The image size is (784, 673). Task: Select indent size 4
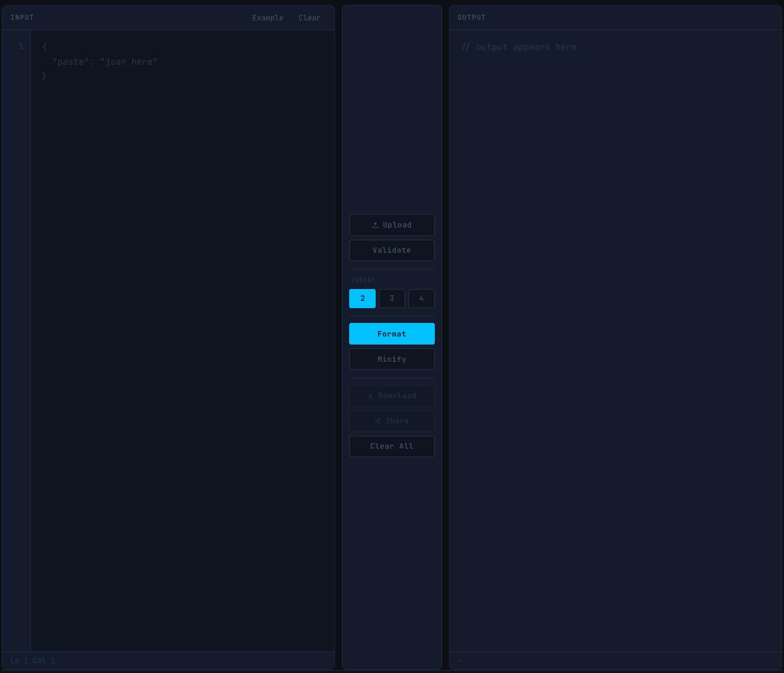coord(421,298)
